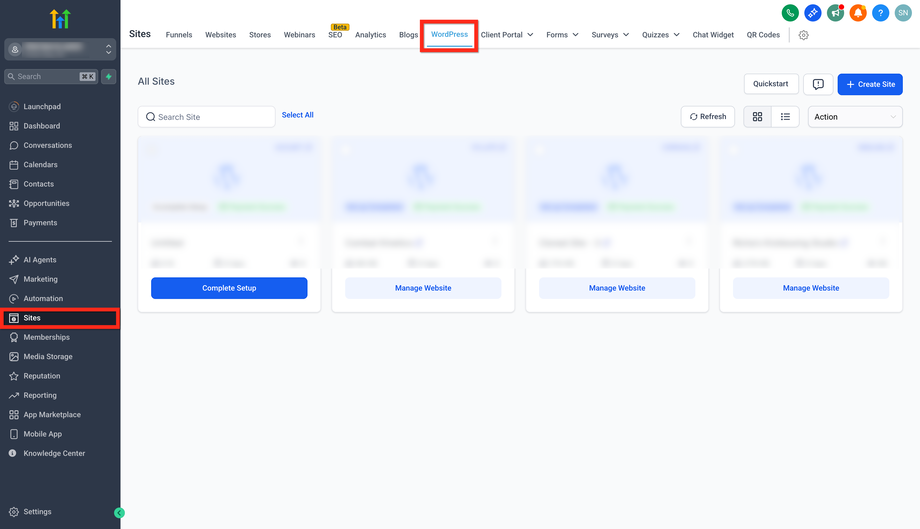
Task: Click the Select All link
Action: coord(297,115)
